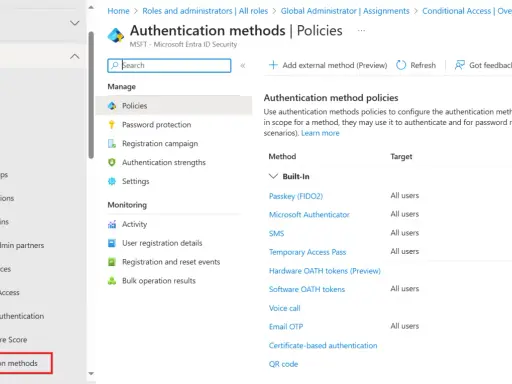
Task: Open Authentication strengths menu item
Action: (x=164, y=162)
